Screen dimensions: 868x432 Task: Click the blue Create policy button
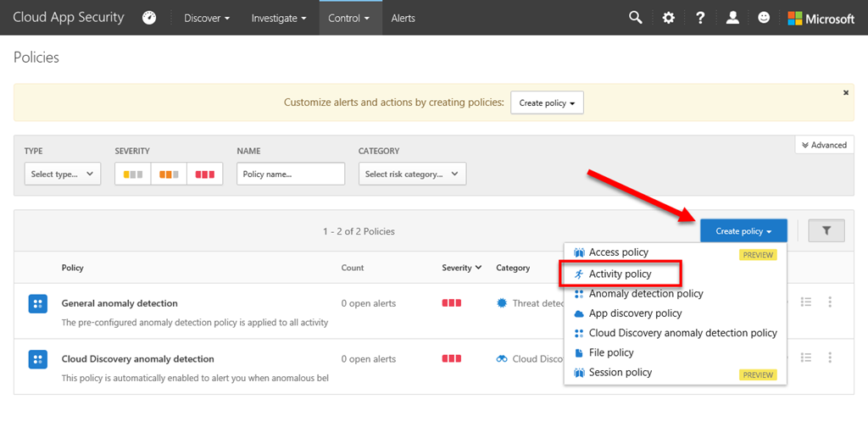pyautogui.click(x=743, y=231)
